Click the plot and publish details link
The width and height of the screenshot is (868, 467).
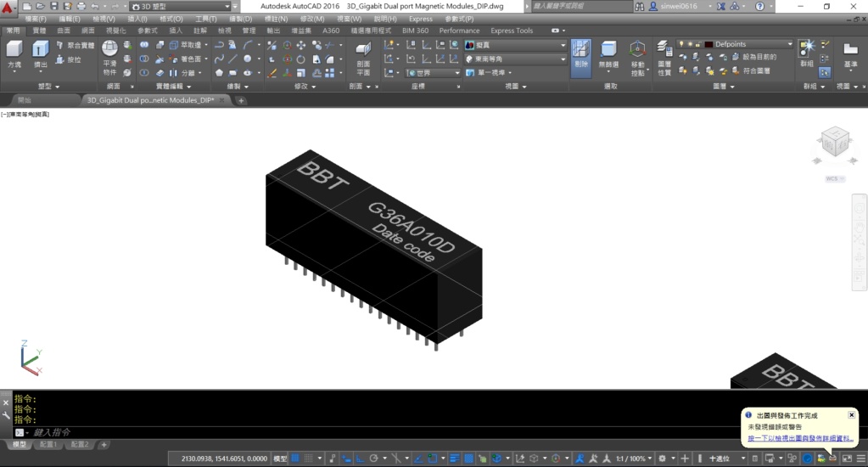800,438
